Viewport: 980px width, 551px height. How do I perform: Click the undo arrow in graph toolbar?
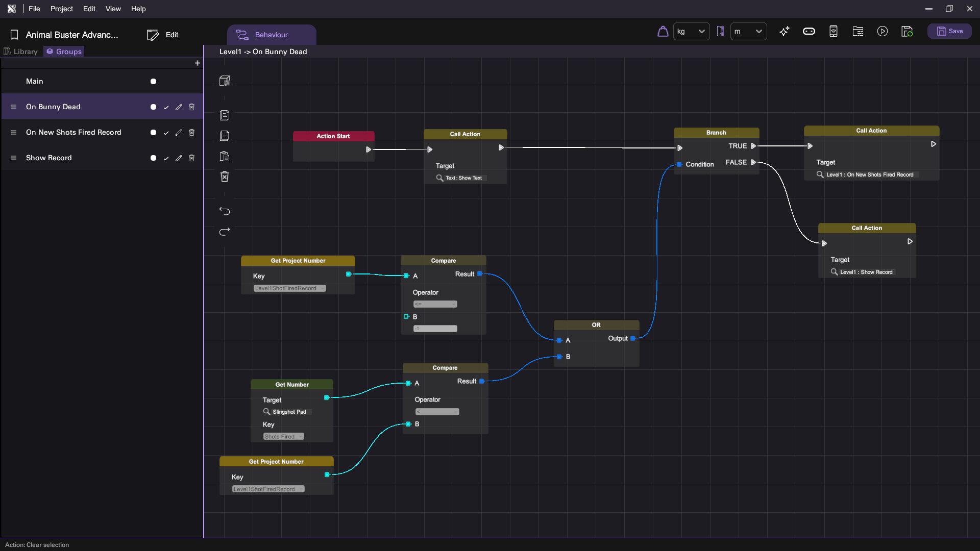pos(225,211)
